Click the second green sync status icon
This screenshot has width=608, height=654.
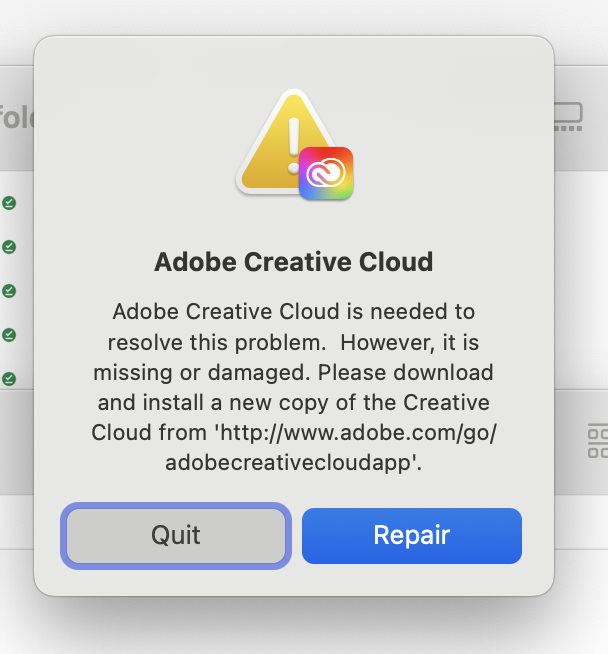coord(9,246)
